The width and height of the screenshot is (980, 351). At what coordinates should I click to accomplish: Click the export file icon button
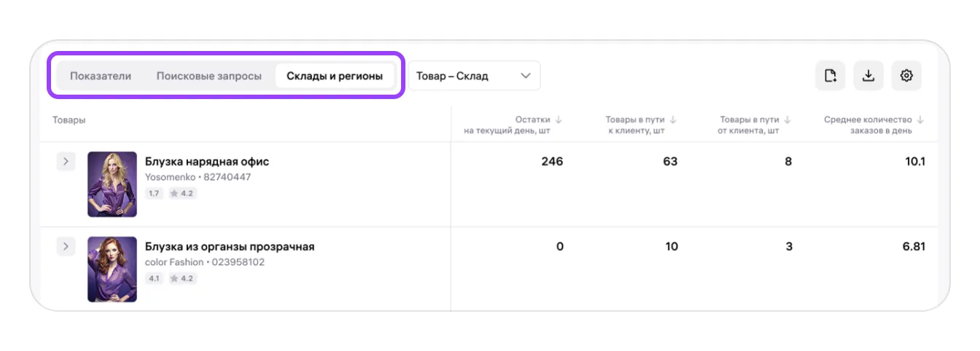point(830,76)
